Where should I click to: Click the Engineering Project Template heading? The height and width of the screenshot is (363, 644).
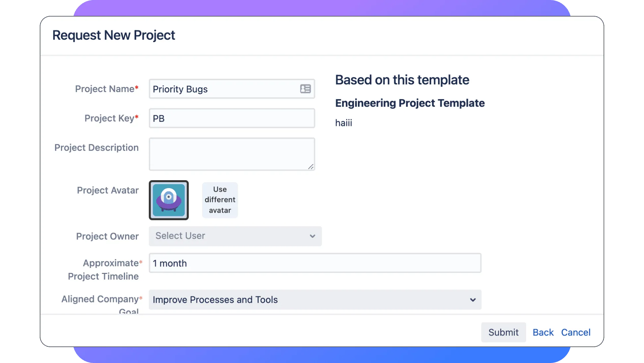point(410,103)
